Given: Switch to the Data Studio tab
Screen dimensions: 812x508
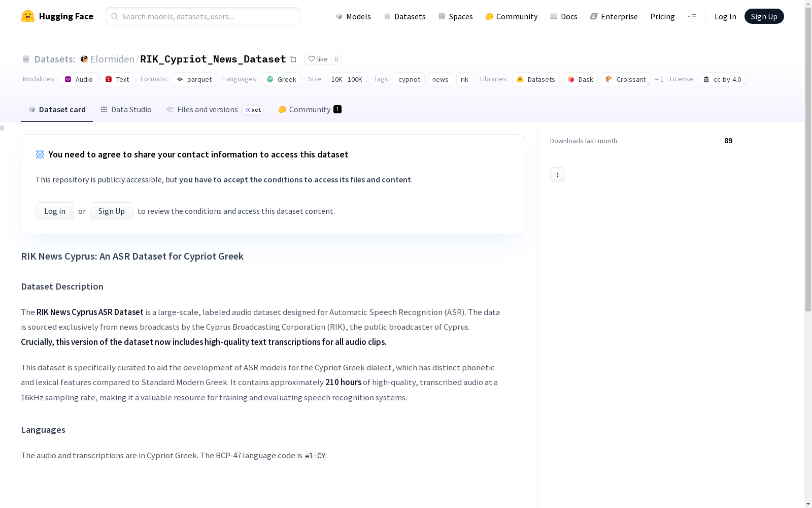Looking at the screenshot, I should [126, 110].
